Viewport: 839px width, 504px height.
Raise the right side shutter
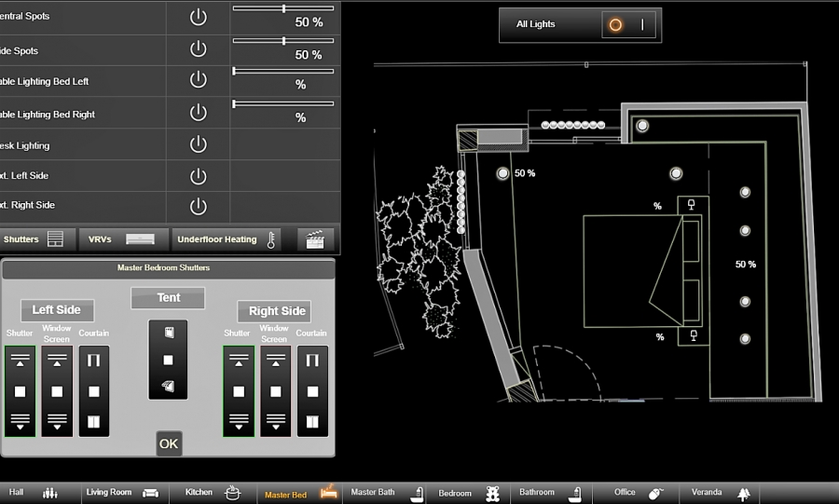click(x=239, y=361)
